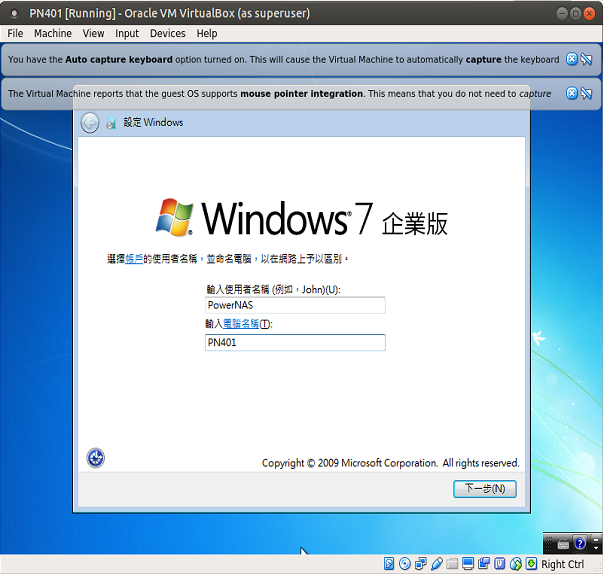Viewport: 603px width, 574px height.
Task: Open the language bar options arrow
Action: [x=596, y=548]
